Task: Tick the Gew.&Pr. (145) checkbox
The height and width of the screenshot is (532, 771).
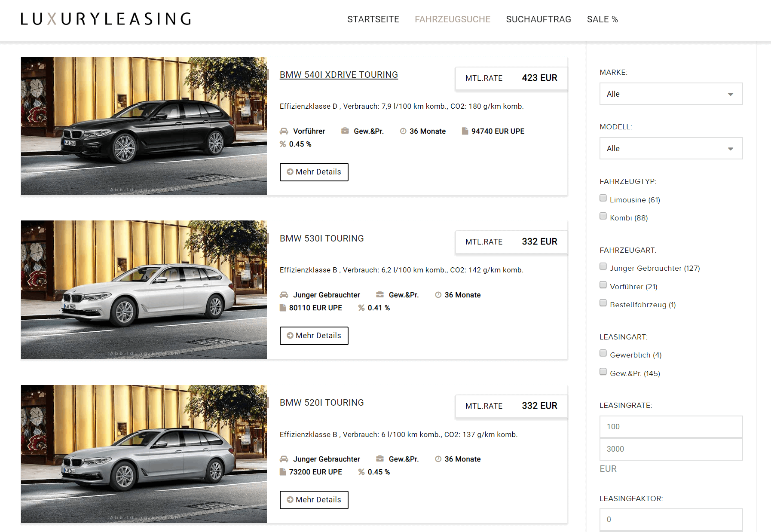Action: [603, 372]
